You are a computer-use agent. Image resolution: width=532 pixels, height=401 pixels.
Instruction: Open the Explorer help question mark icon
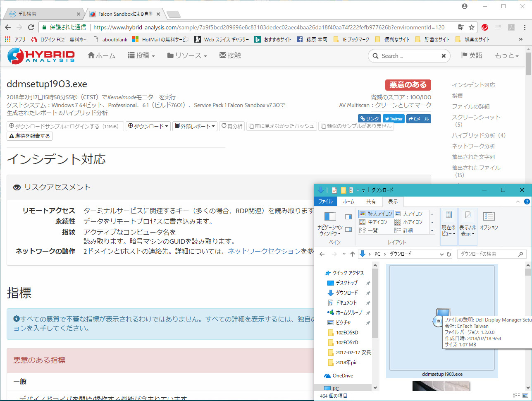[x=527, y=202]
